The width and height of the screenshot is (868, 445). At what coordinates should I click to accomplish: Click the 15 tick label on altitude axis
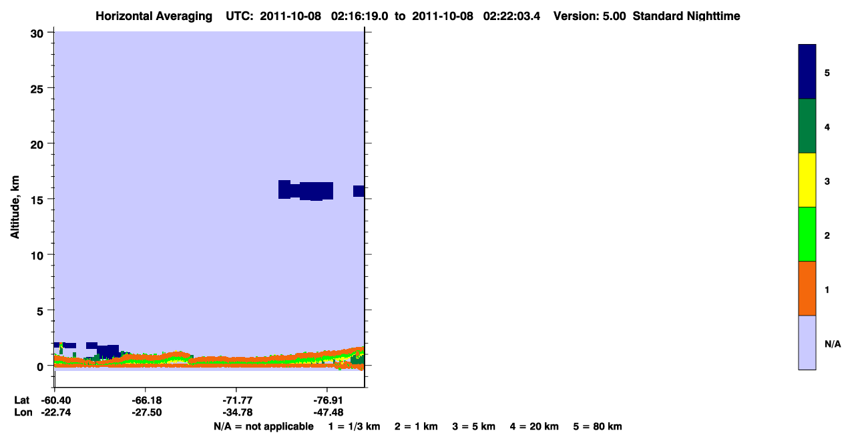click(x=38, y=199)
